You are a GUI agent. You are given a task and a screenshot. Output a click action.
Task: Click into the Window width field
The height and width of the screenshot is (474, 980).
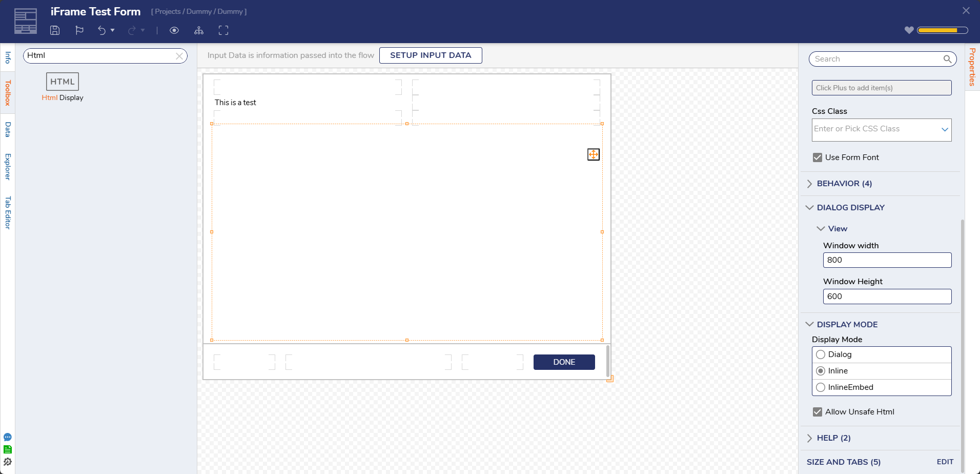887,260
